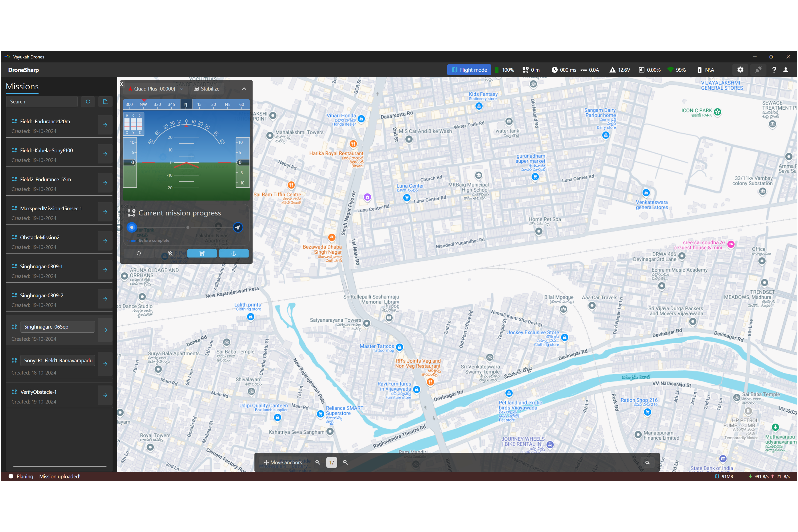The width and height of the screenshot is (798, 532).
Task: Collapse the flight panel with the chevron
Action: 244,89
